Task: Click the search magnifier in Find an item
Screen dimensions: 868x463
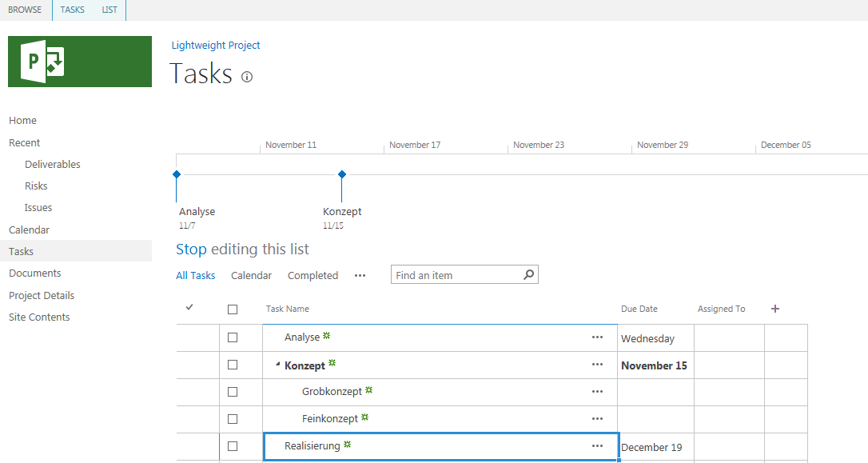Action: [x=528, y=275]
